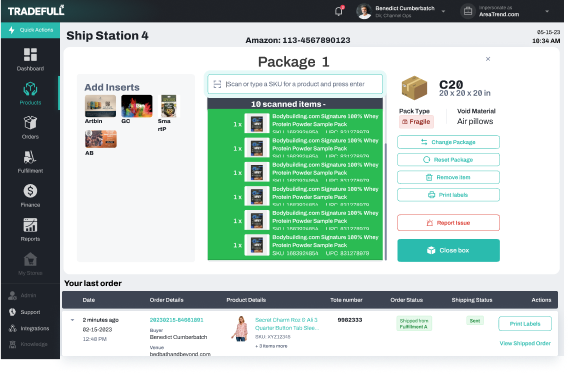577x374 pixels.
Task: Click scrollbar of scanned items list
Action: (385, 201)
